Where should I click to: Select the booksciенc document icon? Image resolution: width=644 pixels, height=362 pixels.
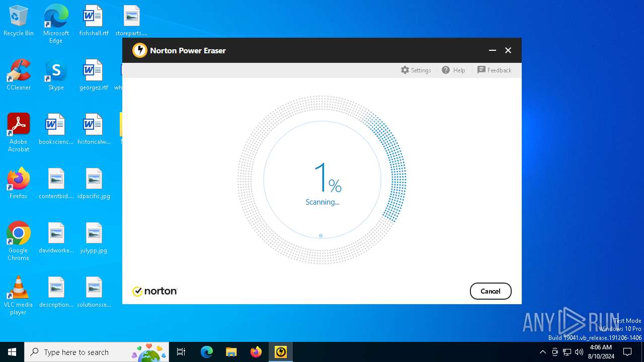coord(56,129)
